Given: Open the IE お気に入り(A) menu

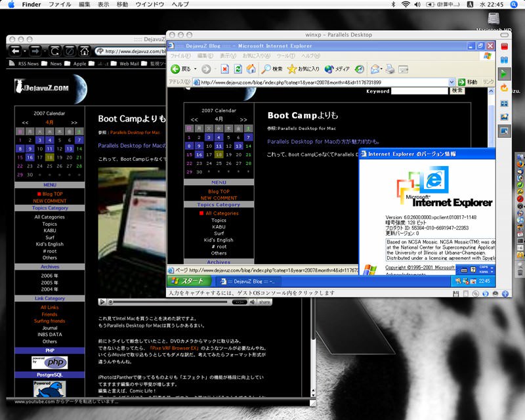Looking at the screenshot, I should click(x=256, y=56).
